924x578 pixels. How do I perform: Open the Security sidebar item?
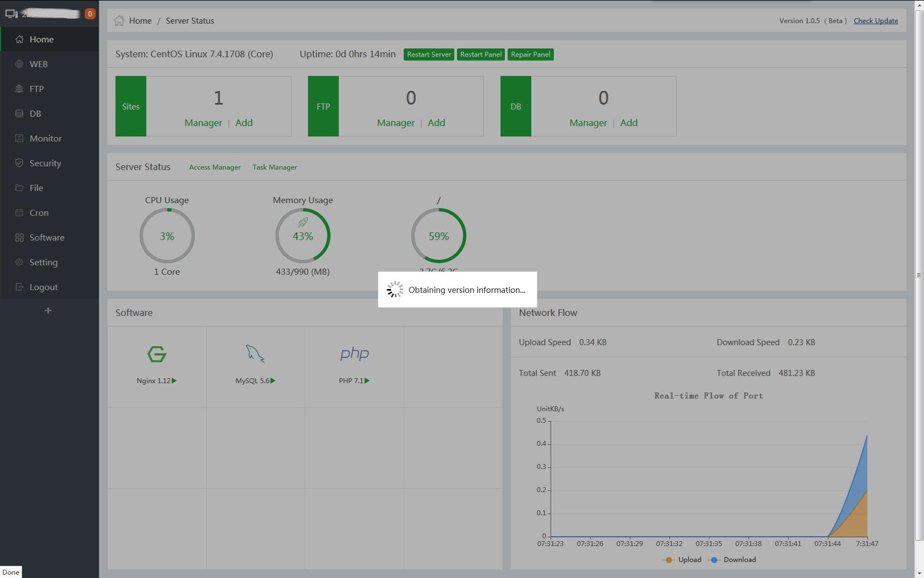[x=50, y=163]
